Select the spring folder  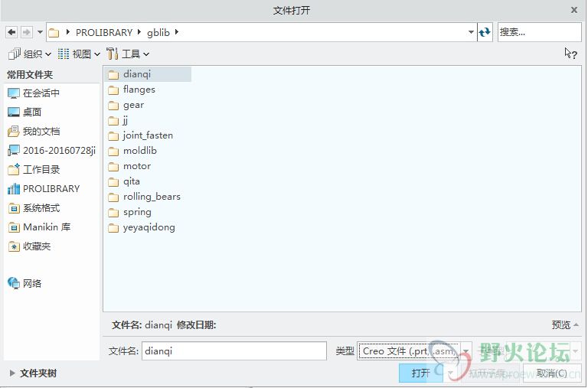click(x=129, y=212)
